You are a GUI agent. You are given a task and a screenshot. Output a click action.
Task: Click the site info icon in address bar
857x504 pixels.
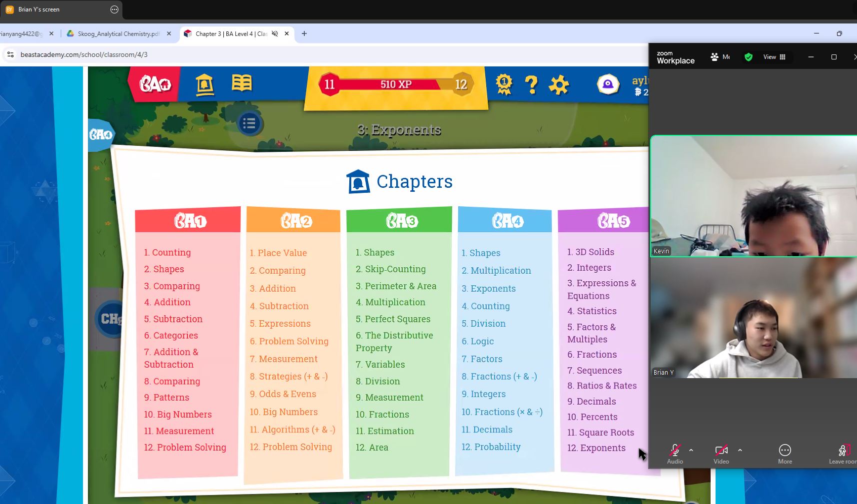point(10,54)
